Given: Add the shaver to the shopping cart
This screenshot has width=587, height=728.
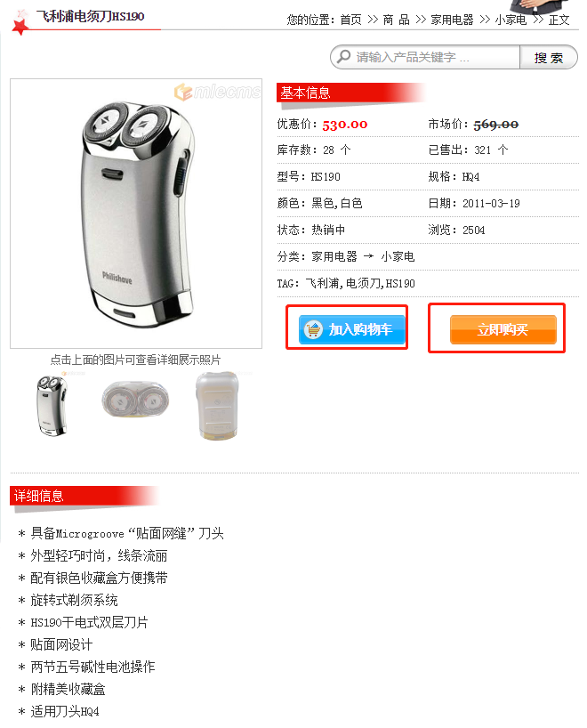Looking at the screenshot, I should [x=351, y=329].
